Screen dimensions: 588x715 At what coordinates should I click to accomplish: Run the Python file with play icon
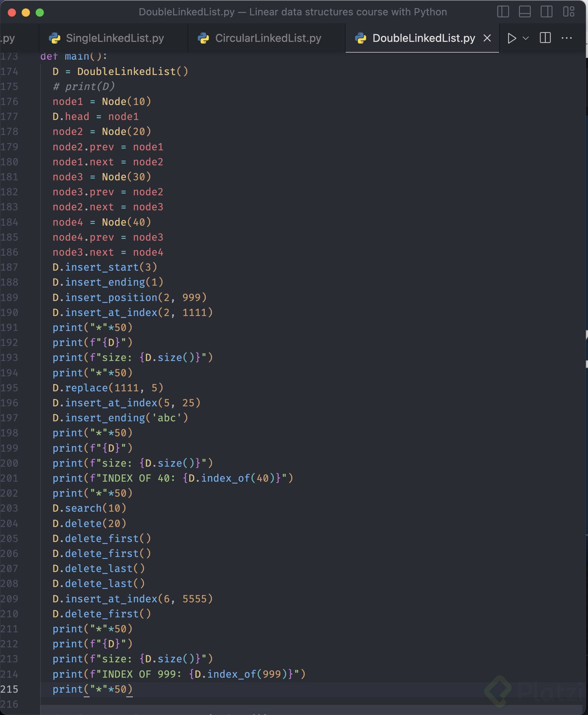click(511, 38)
